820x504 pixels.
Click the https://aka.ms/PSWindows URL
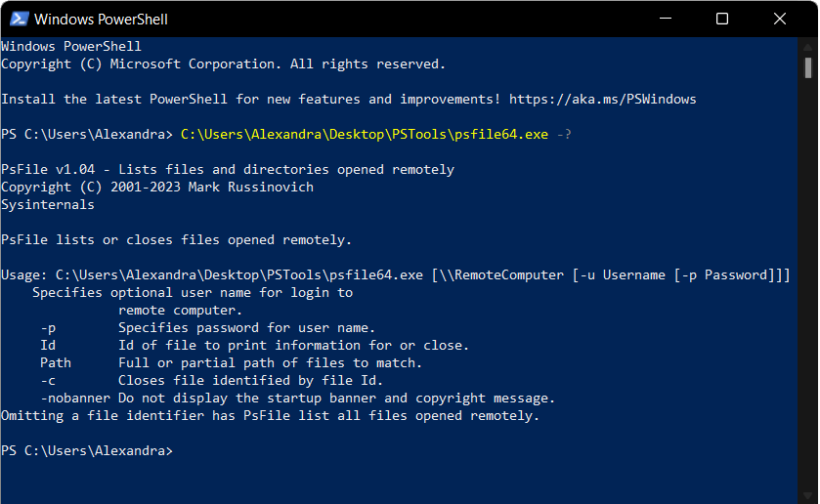coord(603,100)
